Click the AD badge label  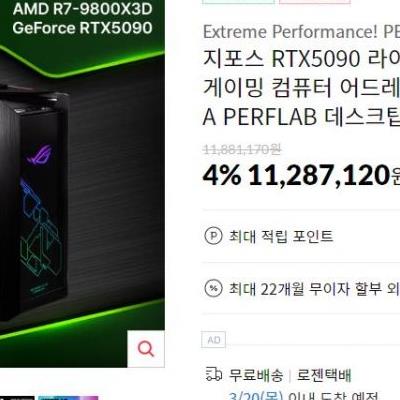[214, 340]
